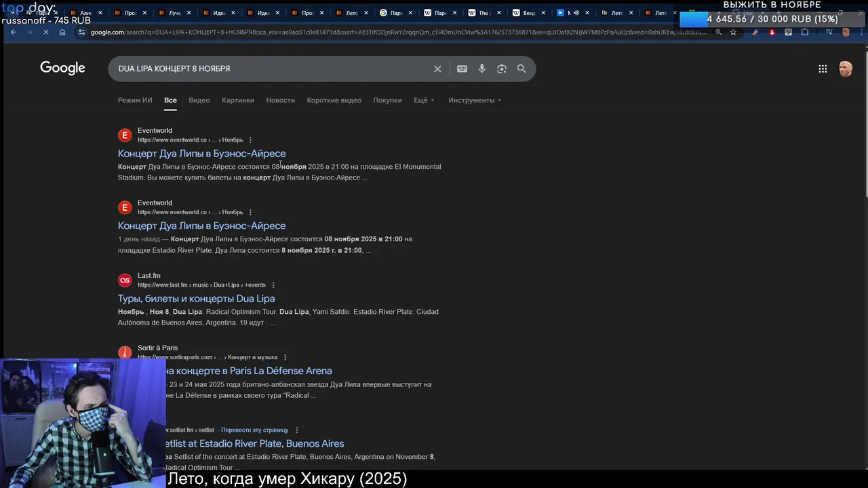Viewport: 868px width, 488px height.
Task: Go back using the browser back arrow
Action: pos(13,32)
